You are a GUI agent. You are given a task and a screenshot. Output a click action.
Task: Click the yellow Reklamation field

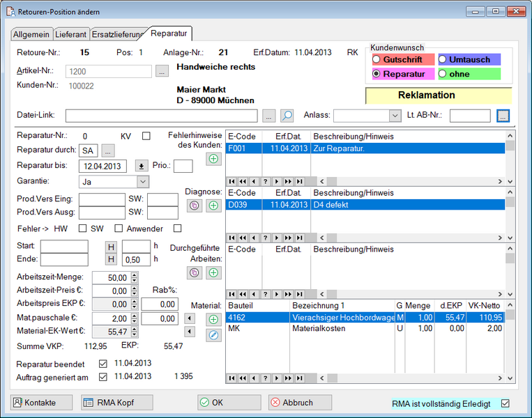click(x=438, y=95)
